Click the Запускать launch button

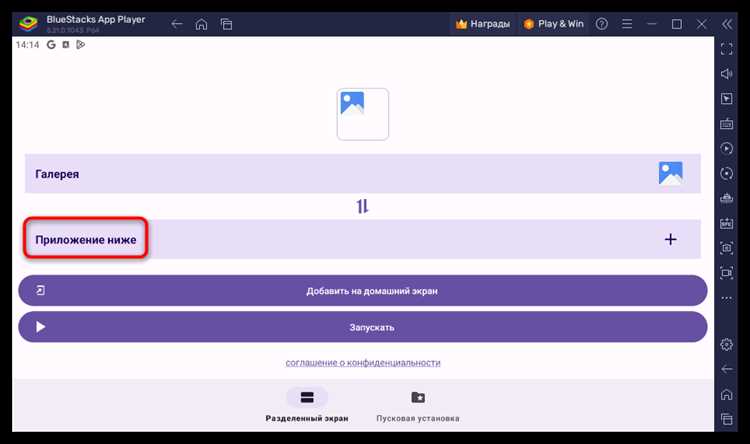[x=363, y=327]
